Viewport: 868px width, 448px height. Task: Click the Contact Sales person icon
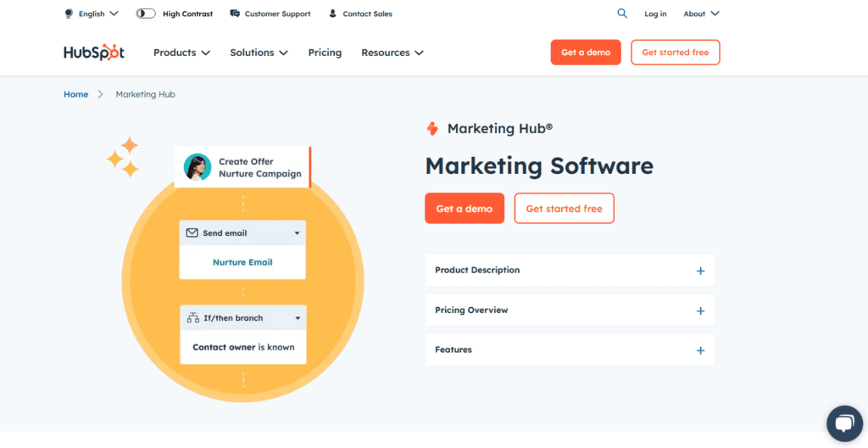(x=333, y=14)
